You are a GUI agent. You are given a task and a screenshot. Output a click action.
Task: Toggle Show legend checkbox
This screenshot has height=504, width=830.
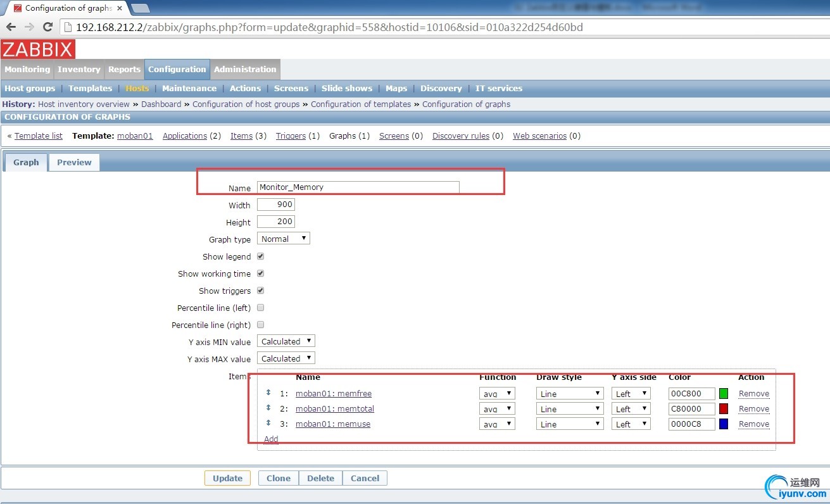pos(260,256)
